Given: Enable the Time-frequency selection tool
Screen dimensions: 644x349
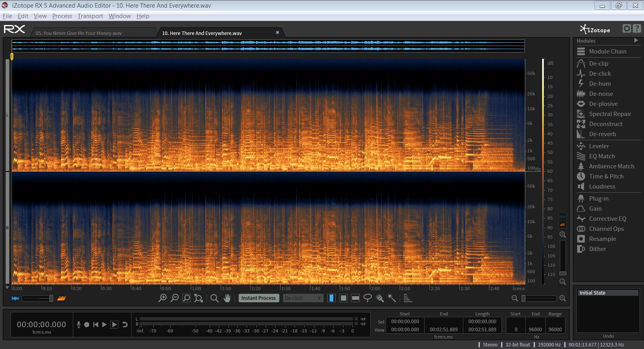Looking at the screenshot, I should tap(343, 298).
